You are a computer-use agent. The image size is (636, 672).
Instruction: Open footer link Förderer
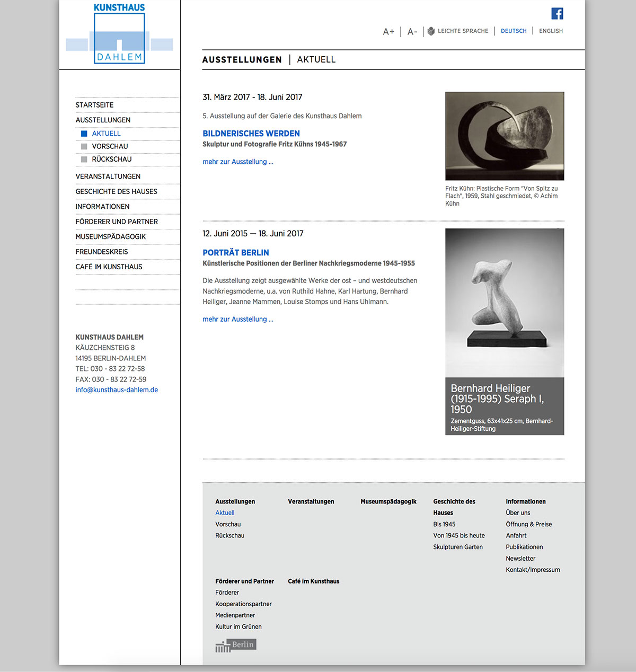tap(227, 593)
